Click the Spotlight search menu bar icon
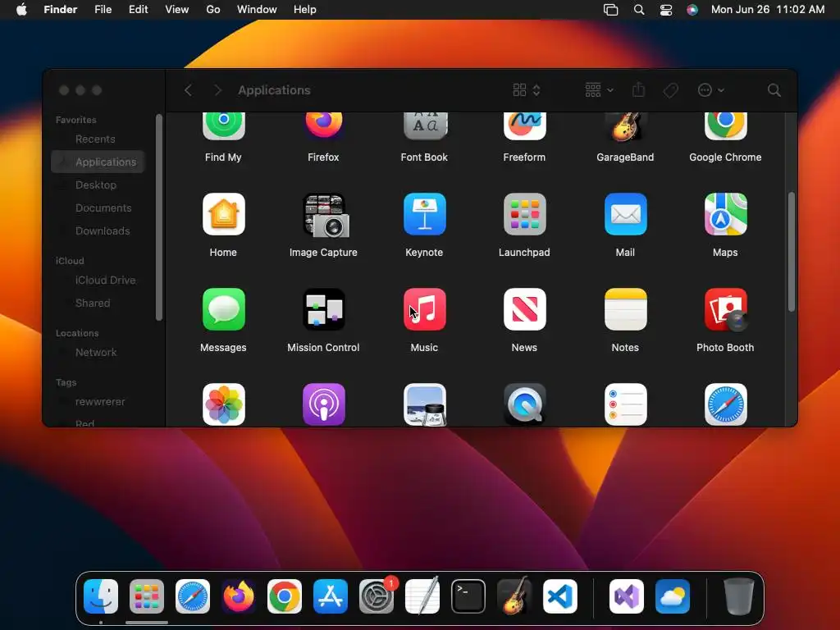This screenshot has height=630, width=840. [638, 10]
